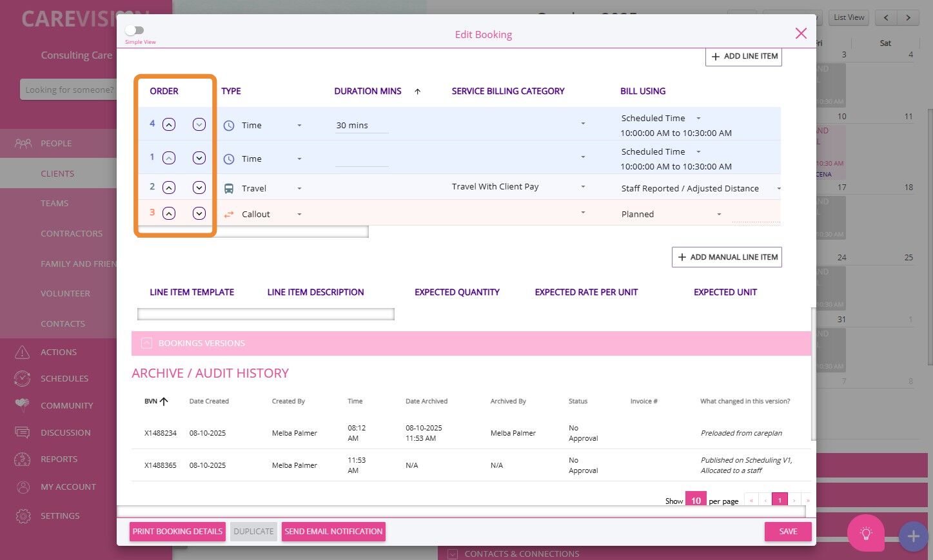The image size is (933, 560).
Task: Click the Add Line Item button
Action: pyautogui.click(x=743, y=57)
